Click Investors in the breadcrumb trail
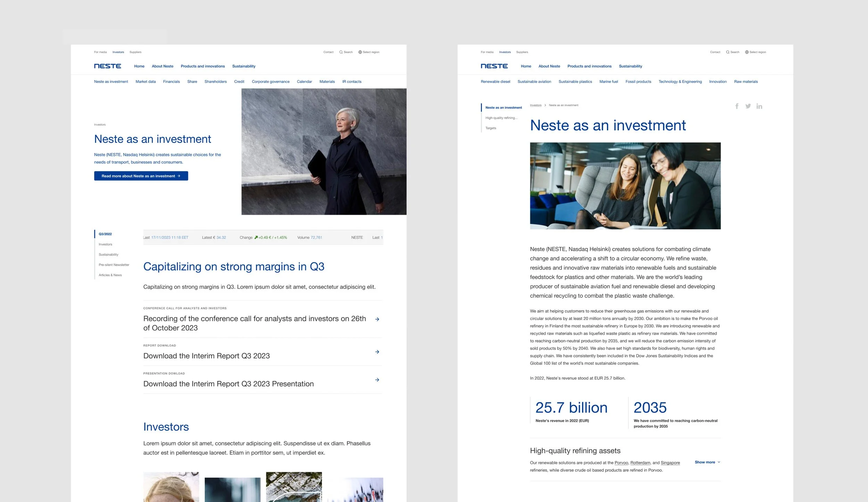 535,105
